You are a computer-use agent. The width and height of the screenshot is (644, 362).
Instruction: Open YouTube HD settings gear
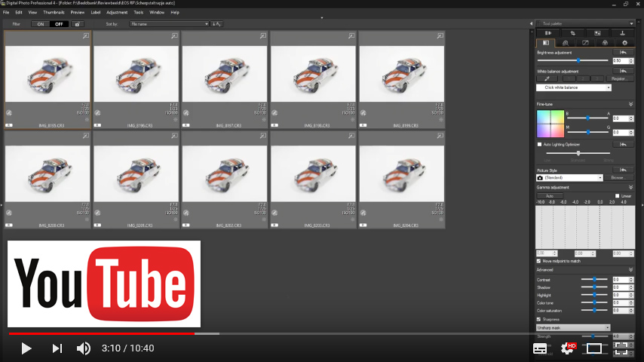click(x=568, y=348)
